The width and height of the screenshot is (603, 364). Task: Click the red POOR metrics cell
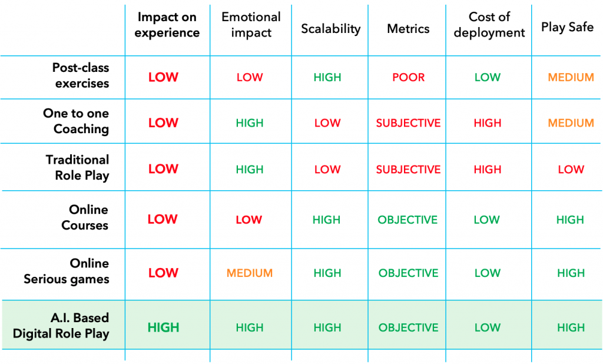click(409, 77)
